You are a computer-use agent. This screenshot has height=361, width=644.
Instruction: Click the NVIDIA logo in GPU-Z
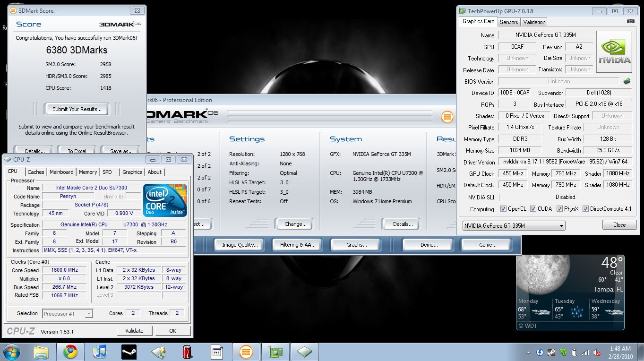(614, 52)
